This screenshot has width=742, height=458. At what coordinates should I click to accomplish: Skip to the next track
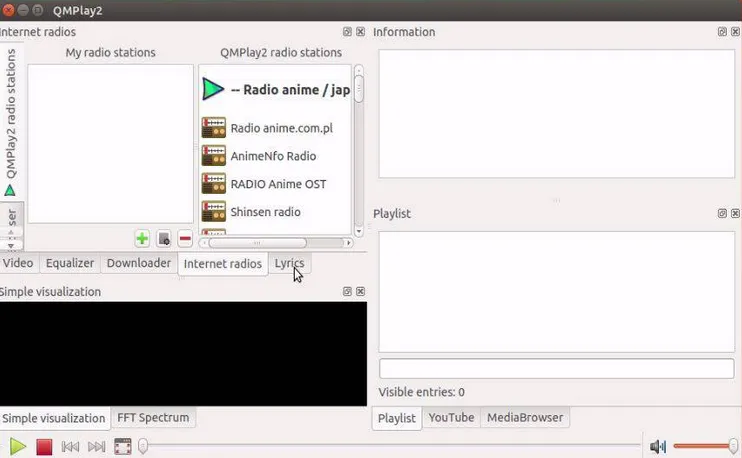pos(97,447)
